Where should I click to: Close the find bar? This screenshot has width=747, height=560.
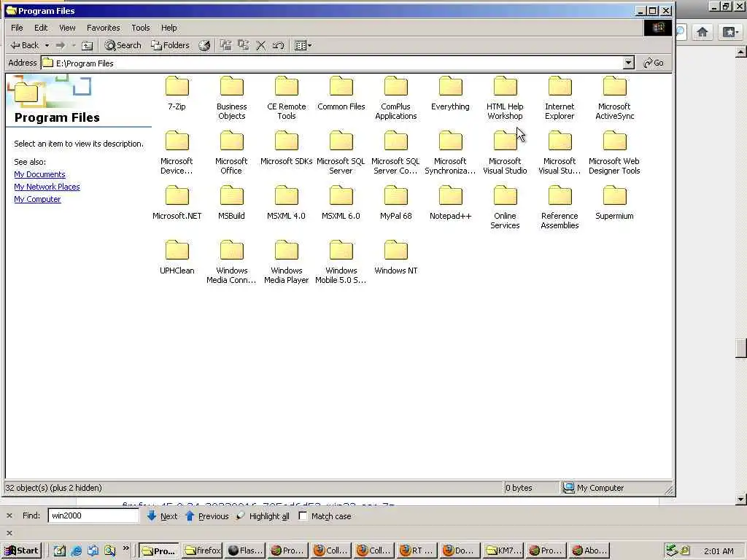tap(9, 516)
